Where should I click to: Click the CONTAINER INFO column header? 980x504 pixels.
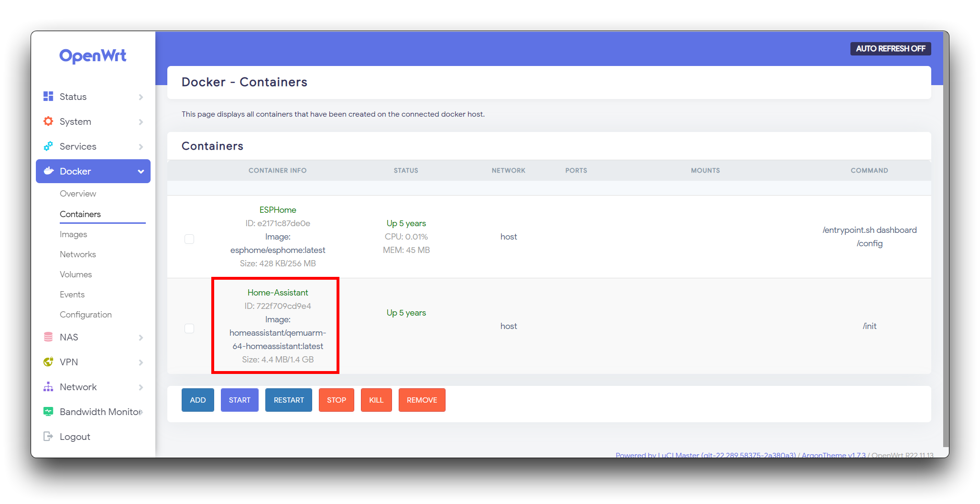tap(278, 171)
